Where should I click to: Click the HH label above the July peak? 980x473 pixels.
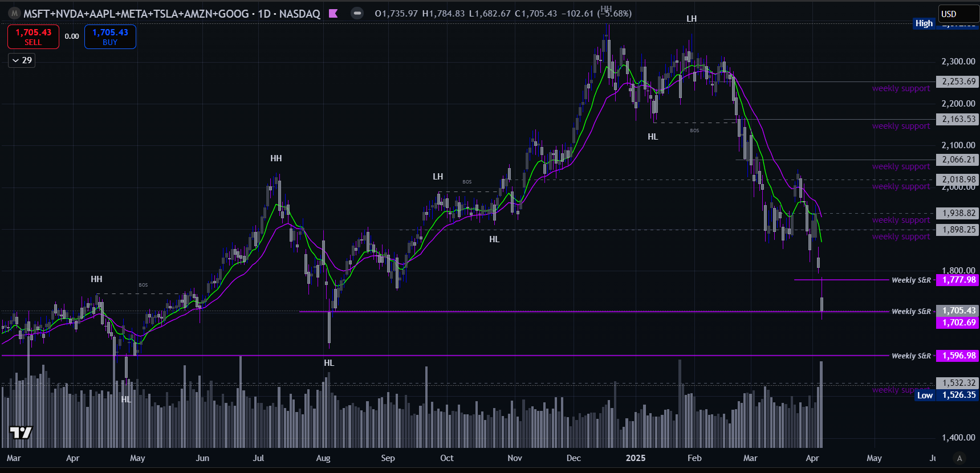coord(276,158)
